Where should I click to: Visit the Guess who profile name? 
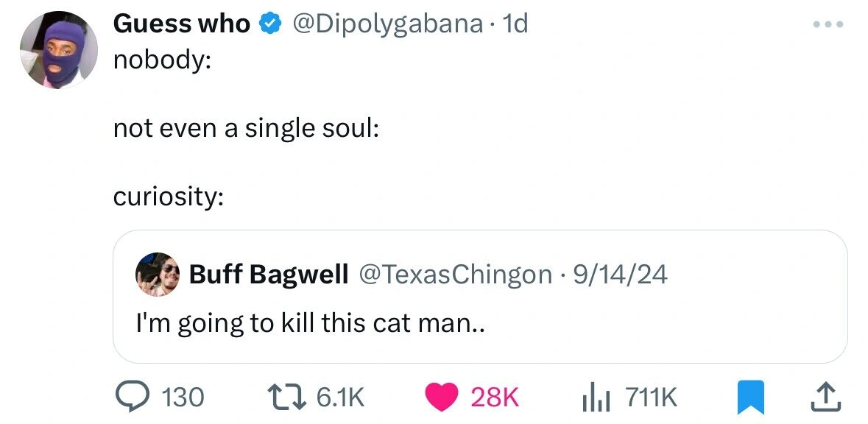click(x=181, y=24)
